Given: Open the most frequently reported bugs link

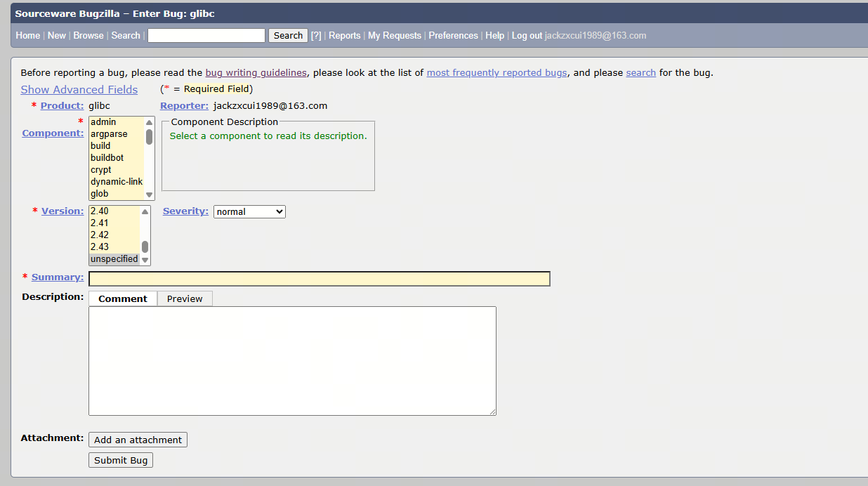Looking at the screenshot, I should [x=497, y=72].
